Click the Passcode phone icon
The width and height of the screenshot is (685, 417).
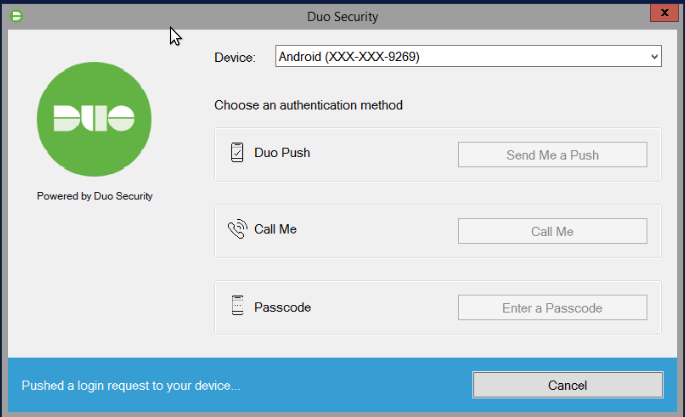pos(237,305)
